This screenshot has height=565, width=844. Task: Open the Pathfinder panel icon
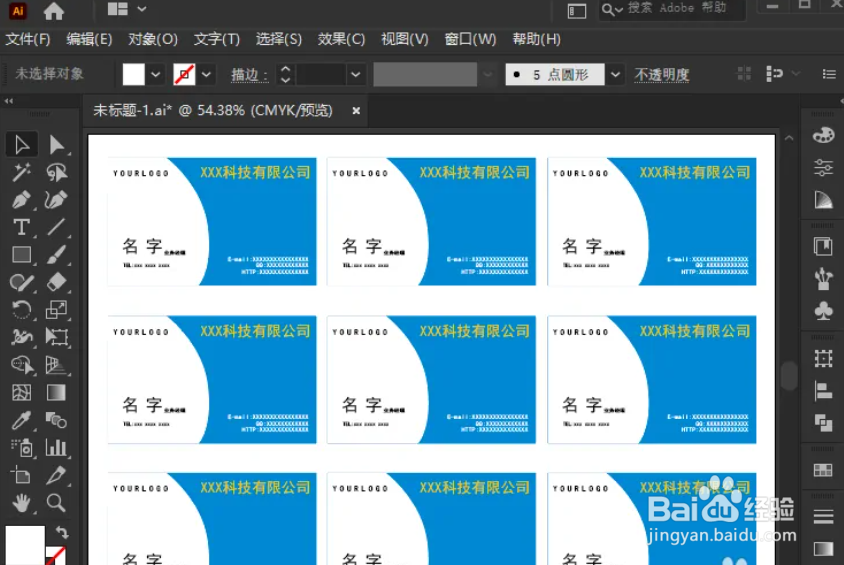[x=823, y=423]
